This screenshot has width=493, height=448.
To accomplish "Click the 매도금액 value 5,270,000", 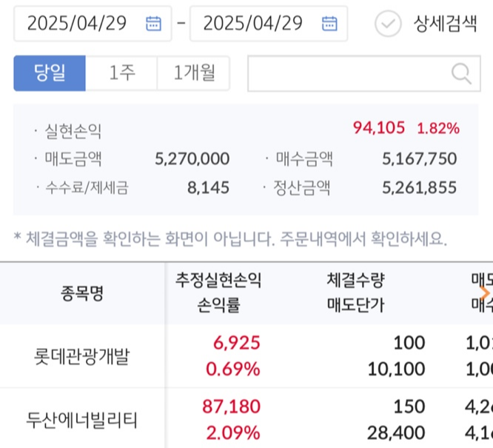I will [192, 158].
